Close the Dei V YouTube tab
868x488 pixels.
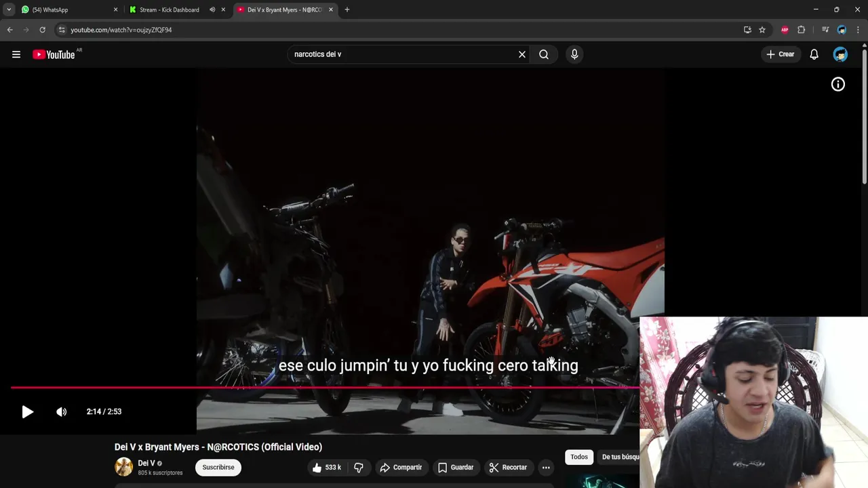(331, 9)
